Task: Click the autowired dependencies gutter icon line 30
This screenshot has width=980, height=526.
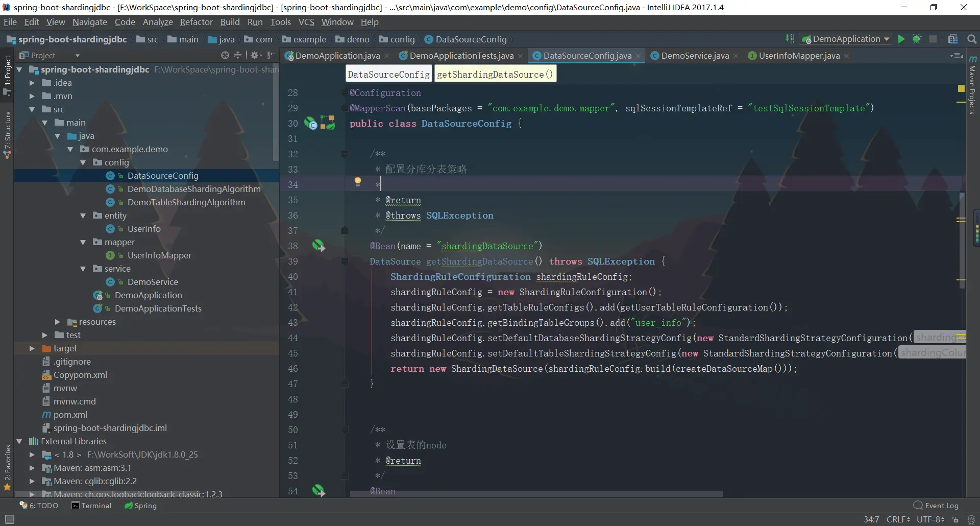Action: pyautogui.click(x=328, y=123)
